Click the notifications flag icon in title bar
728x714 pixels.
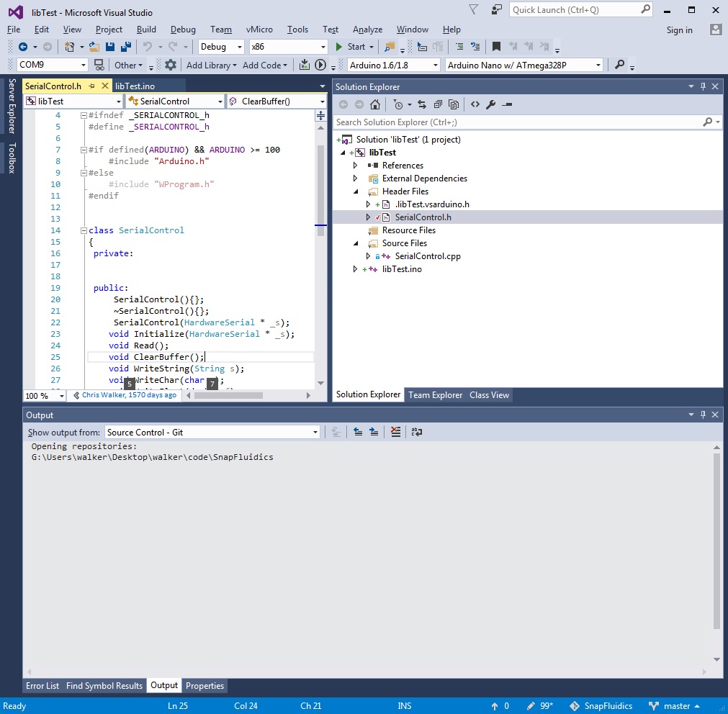coord(473,10)
